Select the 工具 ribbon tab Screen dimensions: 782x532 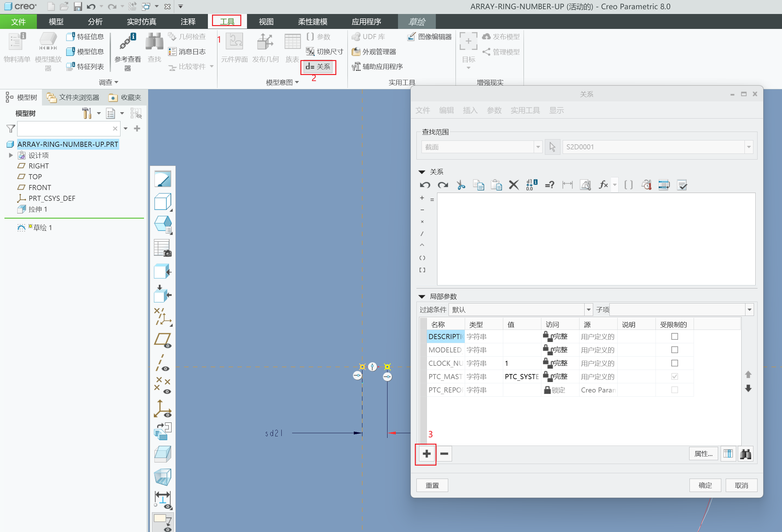tap(226, 21)
